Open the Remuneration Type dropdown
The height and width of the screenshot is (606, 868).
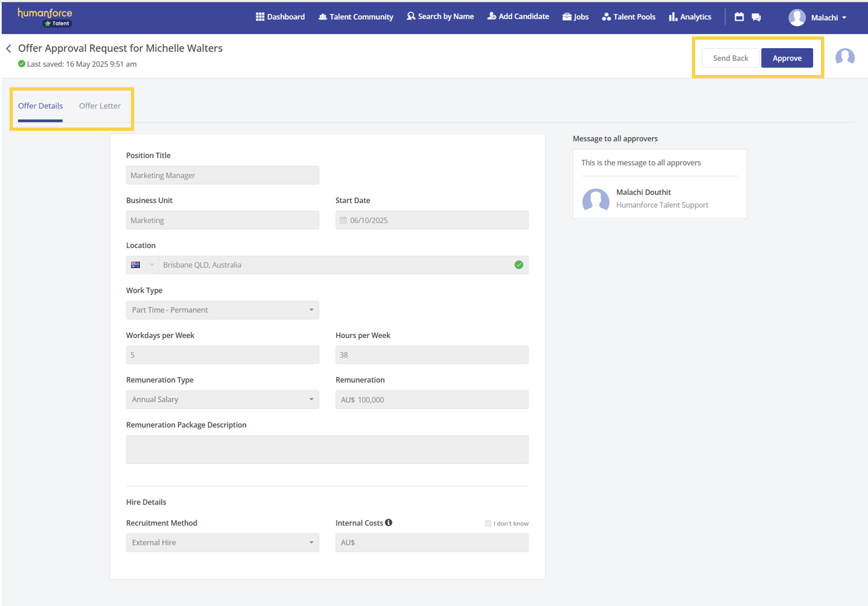click(222, 400)
